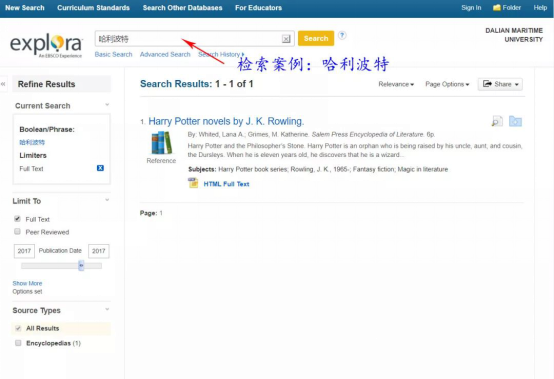Collapse the Current Search section
The image size is (554, 379).
coord(107,105)
